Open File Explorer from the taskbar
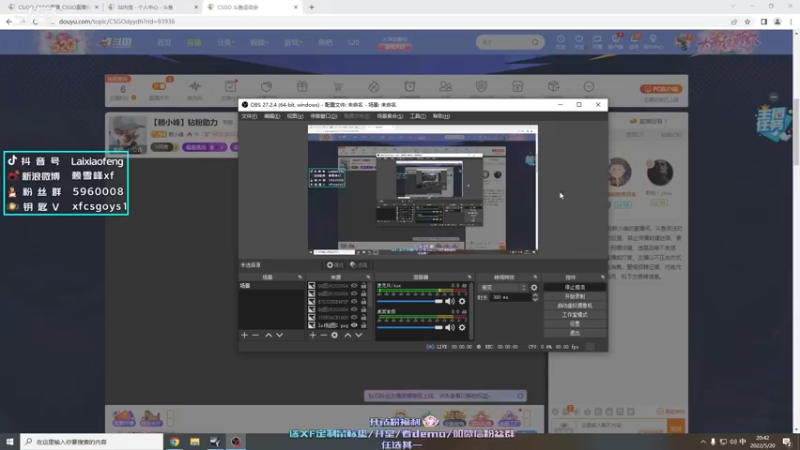The width and height of the screenshot is (800, 450). point(195,442)
